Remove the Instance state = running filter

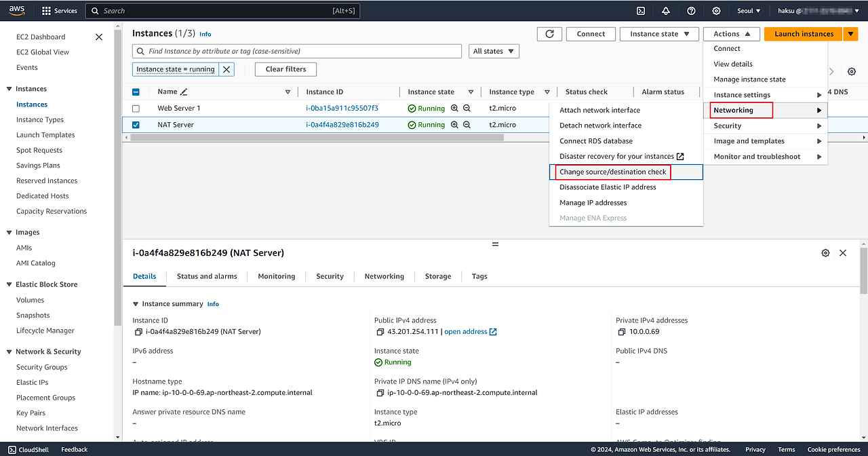(226, 69)
